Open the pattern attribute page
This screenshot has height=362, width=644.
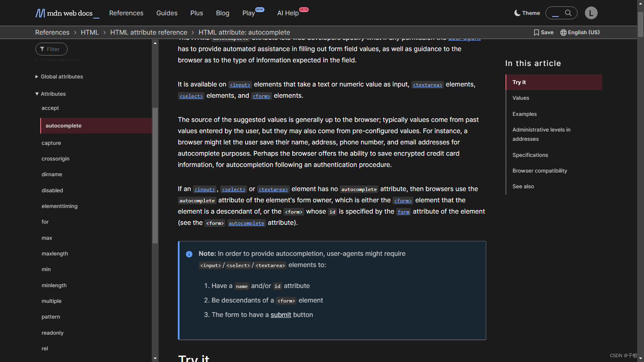click(51, 317)
